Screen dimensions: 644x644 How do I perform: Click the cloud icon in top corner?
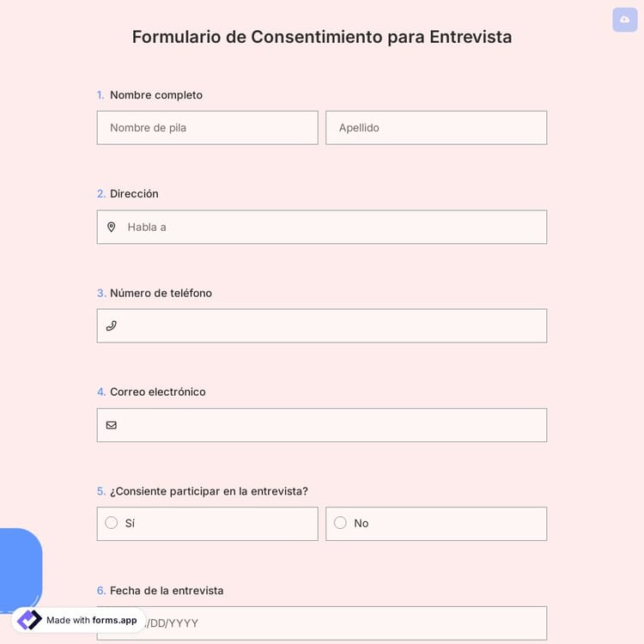point(624,20)
